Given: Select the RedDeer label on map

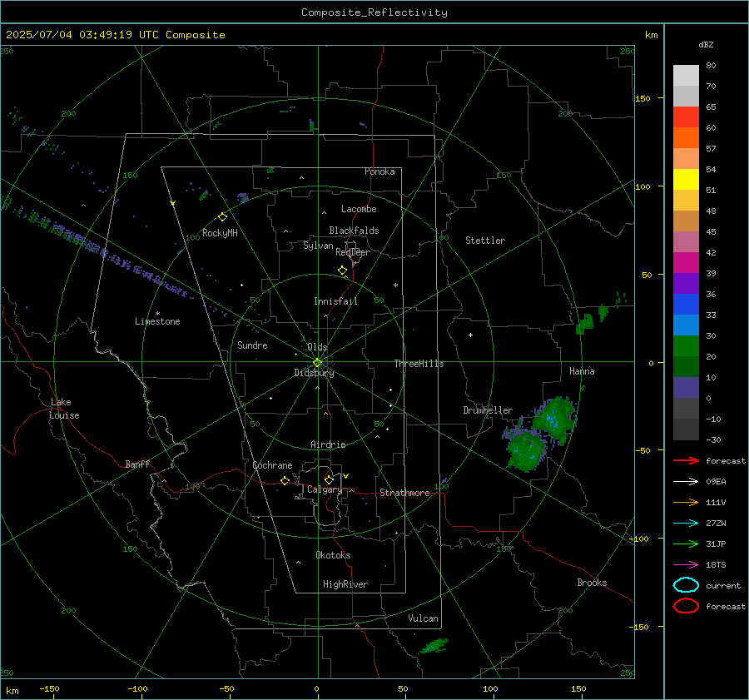Looking at the screenshot, I should pyautogui.click(x=353, y=252).
